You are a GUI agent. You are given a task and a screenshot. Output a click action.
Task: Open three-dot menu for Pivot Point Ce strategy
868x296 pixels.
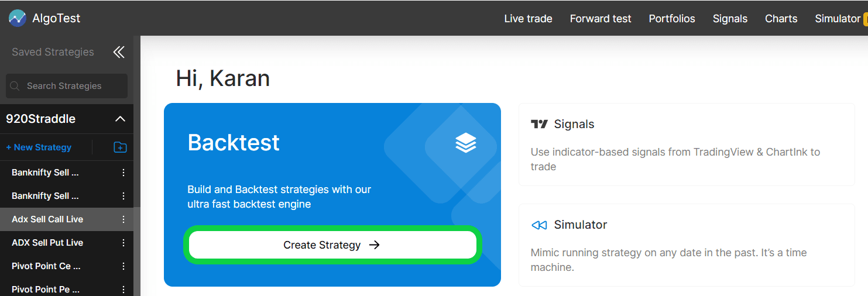coord(123,266)
